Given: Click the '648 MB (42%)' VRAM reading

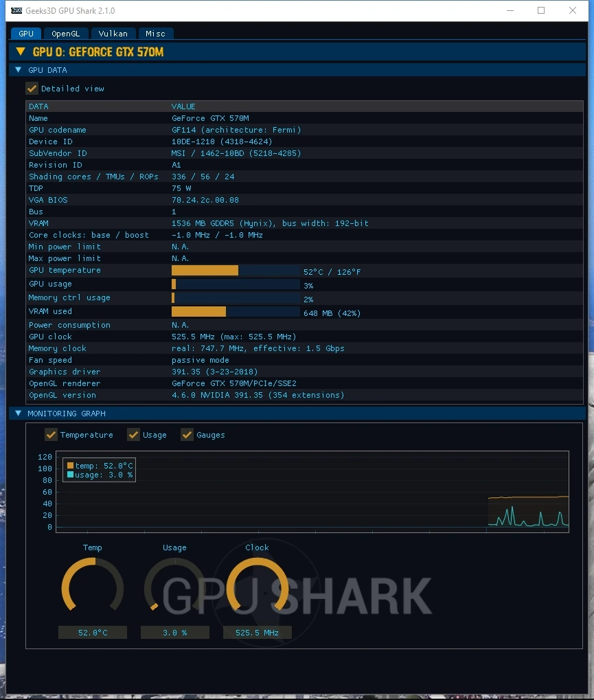Looking at the screenshot, I should [x=332, y=313].
